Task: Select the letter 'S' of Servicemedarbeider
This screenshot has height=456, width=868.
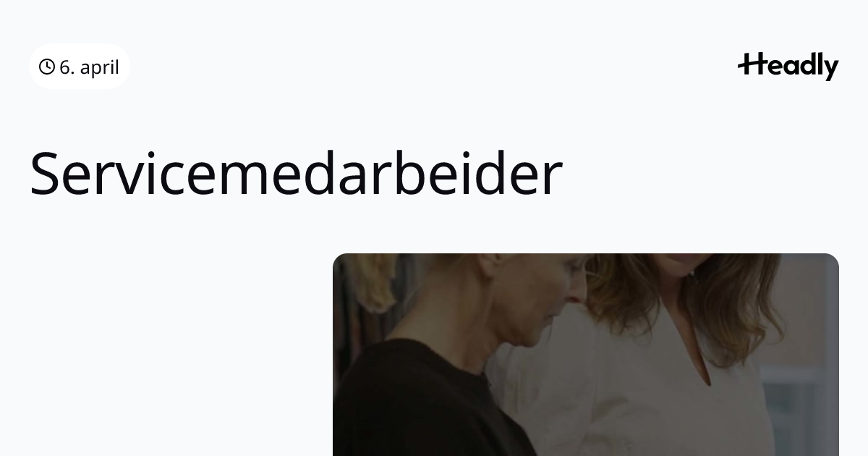Action: tap(45, 174)
